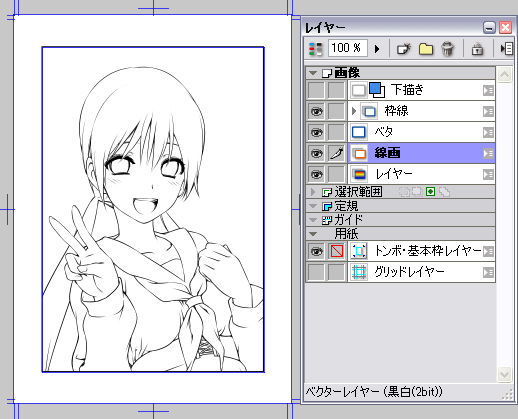Click the scroll down arrow of layer list

504,374
